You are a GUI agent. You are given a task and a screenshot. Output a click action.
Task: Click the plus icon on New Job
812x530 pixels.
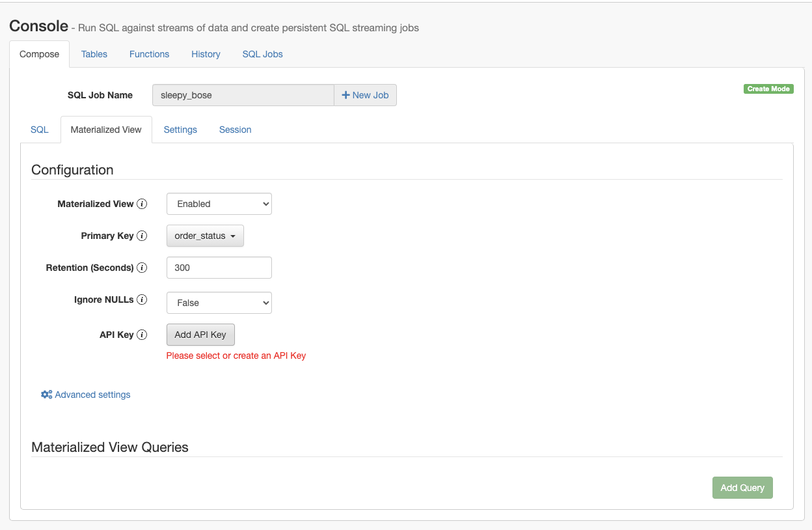pyautogui.click(x=345, y=95)
